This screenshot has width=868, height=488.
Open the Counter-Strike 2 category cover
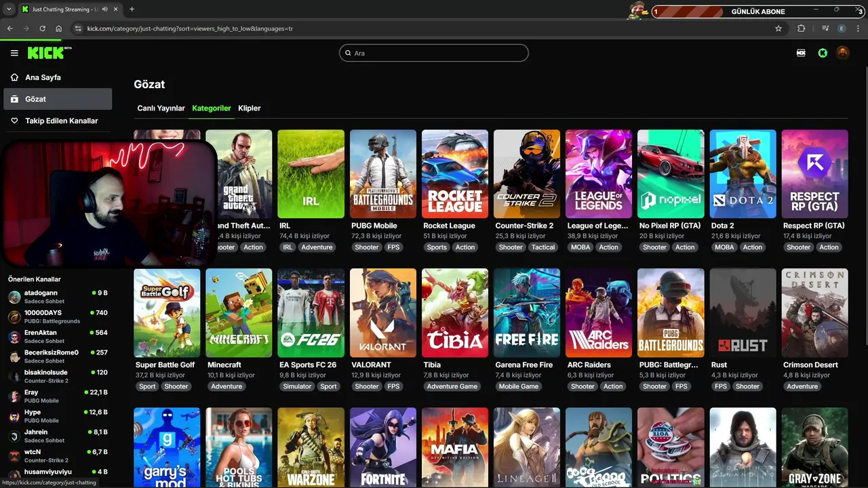tap(527, 174)
